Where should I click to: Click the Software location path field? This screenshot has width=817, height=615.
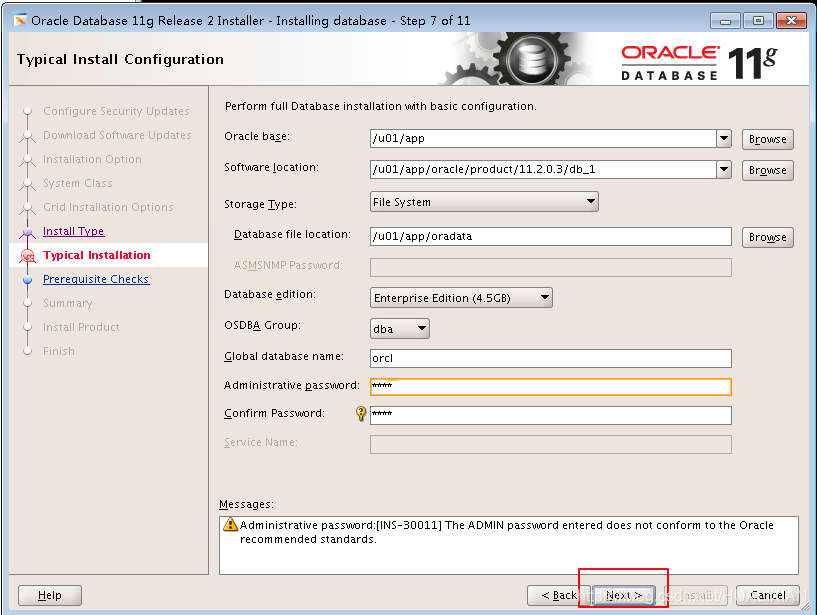click(543, 169)
